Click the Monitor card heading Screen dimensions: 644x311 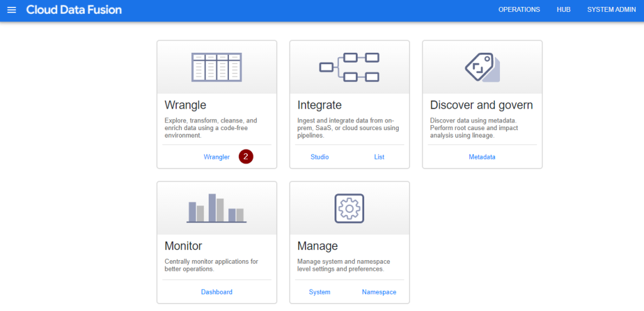coord(183,246)
